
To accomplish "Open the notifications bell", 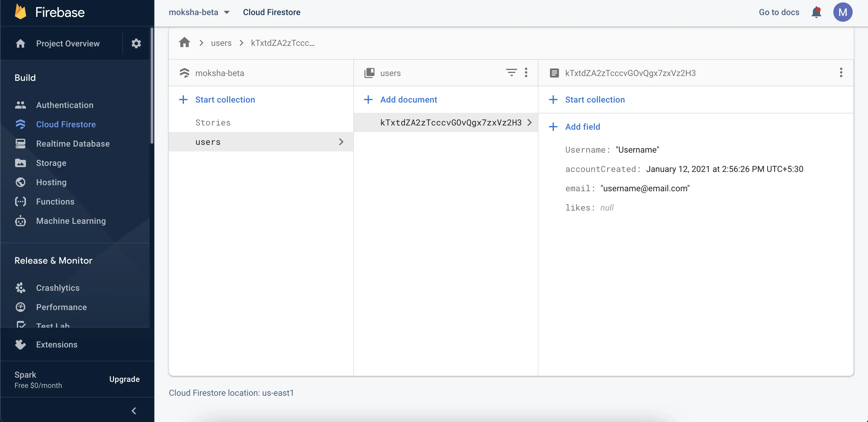I will coord(816,12).
